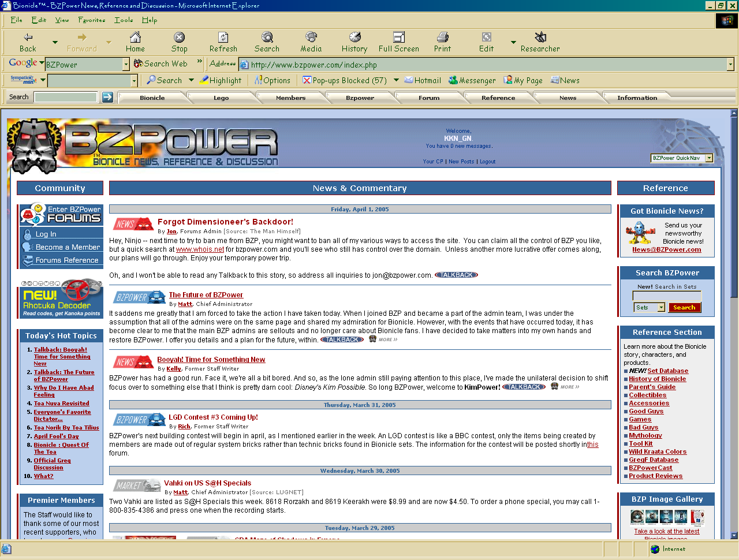This screenshot has width=739, height=560.
Task: Go back with the Back arrow
Action: tap(28, 42)
